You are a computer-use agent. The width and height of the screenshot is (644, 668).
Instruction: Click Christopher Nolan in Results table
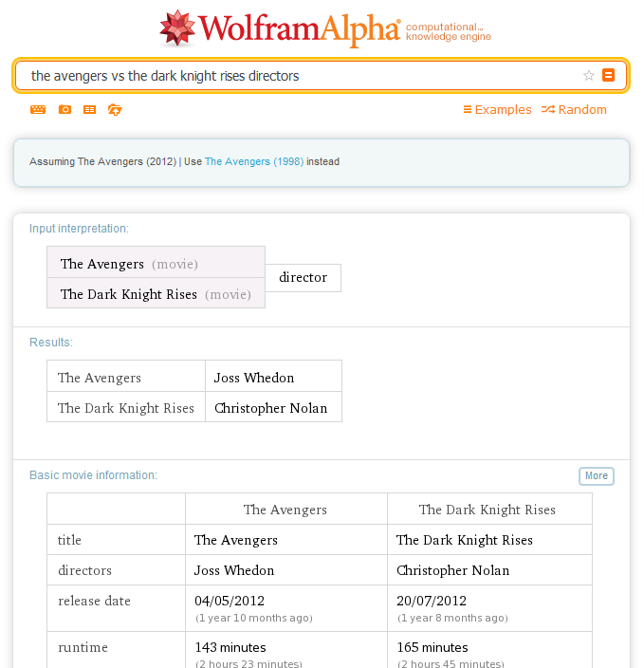271,408
